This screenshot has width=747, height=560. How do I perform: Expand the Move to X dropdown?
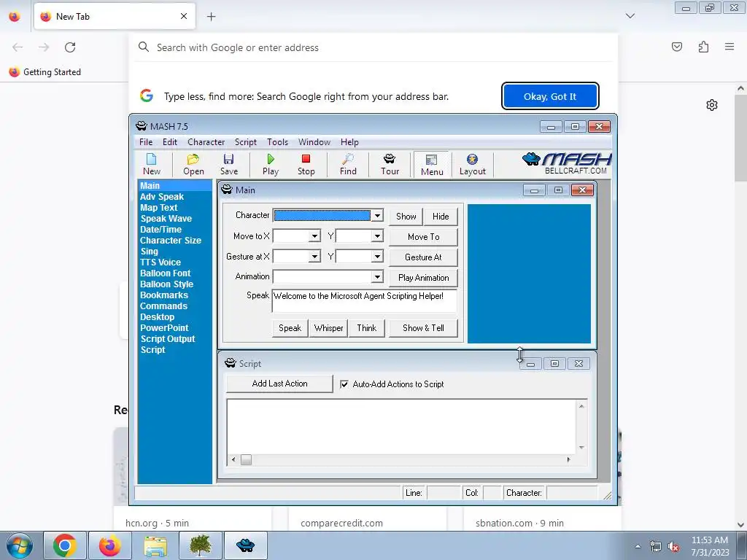pyautogui.click(x=314, y=236)
